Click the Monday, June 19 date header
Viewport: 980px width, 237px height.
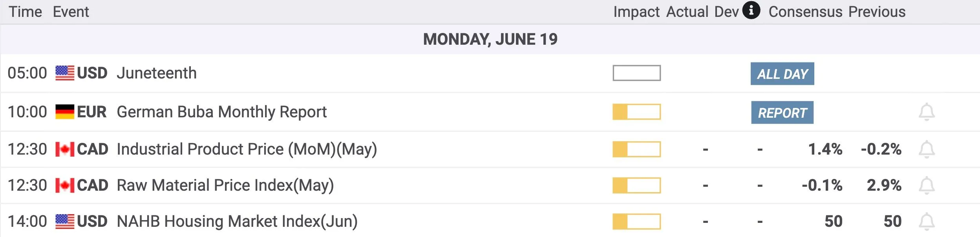(490, 39)
